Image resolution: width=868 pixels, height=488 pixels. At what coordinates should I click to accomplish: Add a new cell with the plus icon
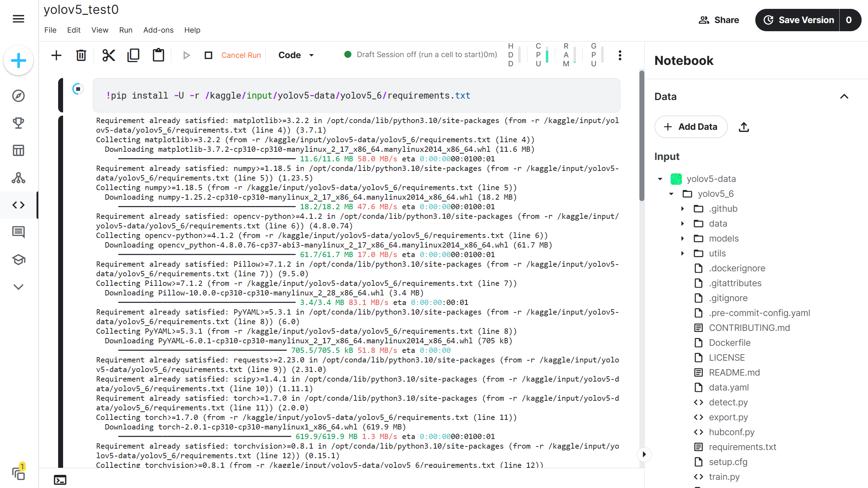(x=56, y=55)
